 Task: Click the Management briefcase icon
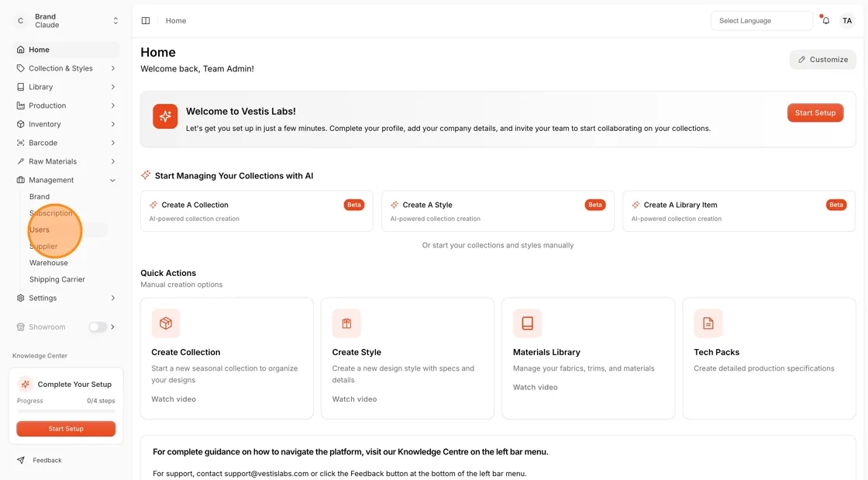click(x=20, y=180)
